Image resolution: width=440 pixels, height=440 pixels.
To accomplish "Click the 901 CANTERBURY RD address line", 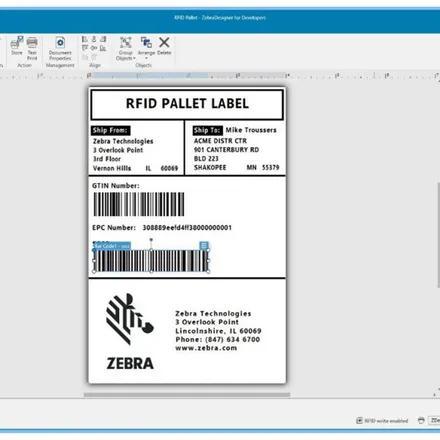I will coord(226,150).
